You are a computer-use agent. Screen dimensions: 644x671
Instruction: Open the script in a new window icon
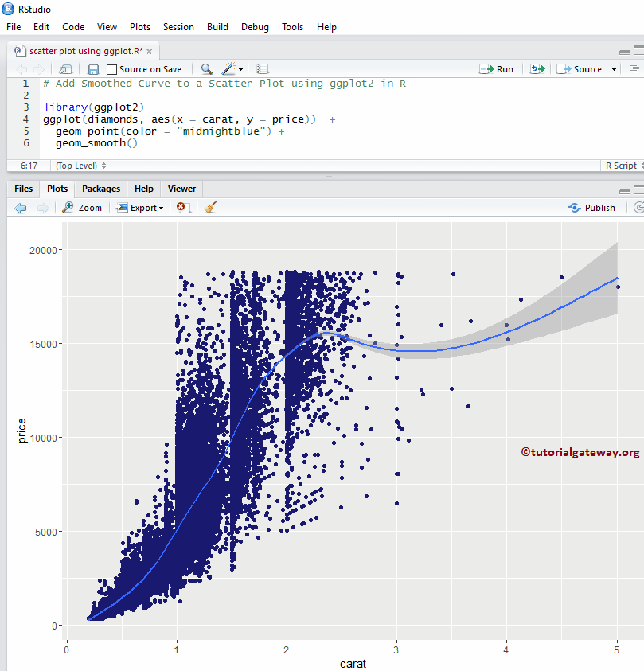(x=65, y=68)
